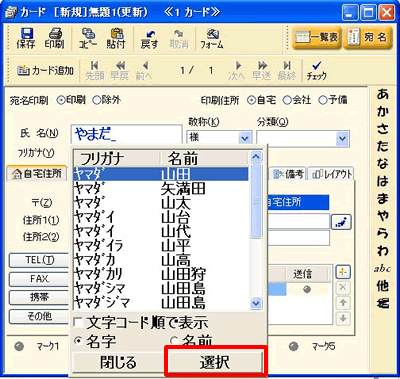Viewport: 400px width, 379px height.
Task: Click the candidate list scroll-up arrow
Action: coord(256,157)
